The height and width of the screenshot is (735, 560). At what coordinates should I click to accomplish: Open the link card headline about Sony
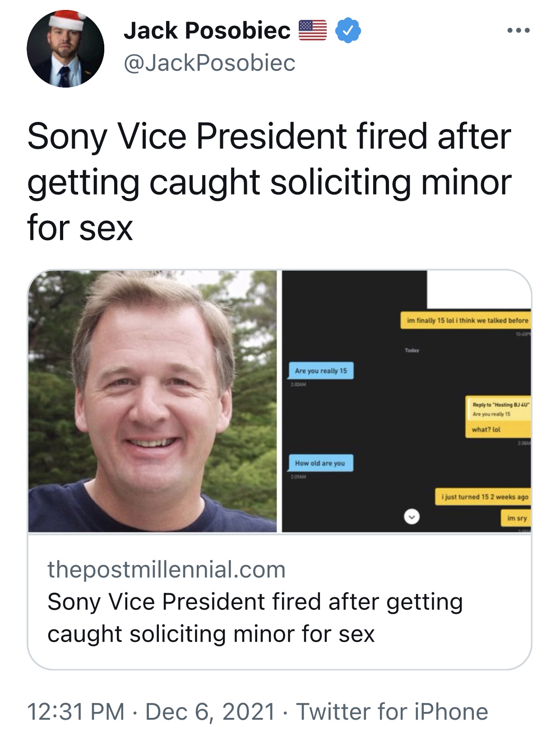[x=255, y=617]
